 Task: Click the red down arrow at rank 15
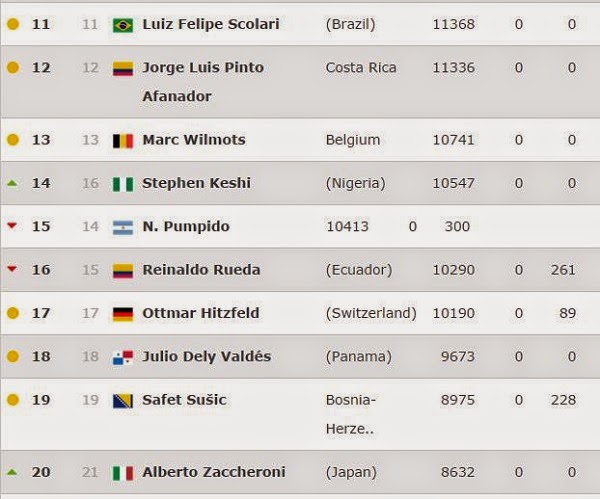pos(12,226)
